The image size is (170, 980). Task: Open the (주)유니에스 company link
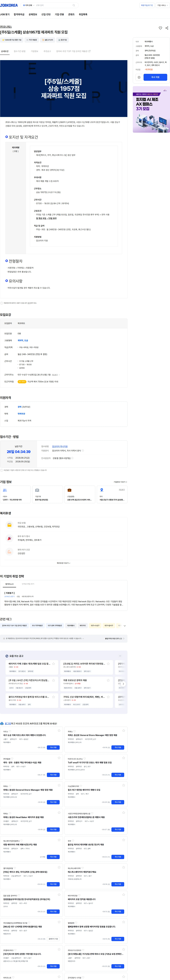[x=6, y=27]
